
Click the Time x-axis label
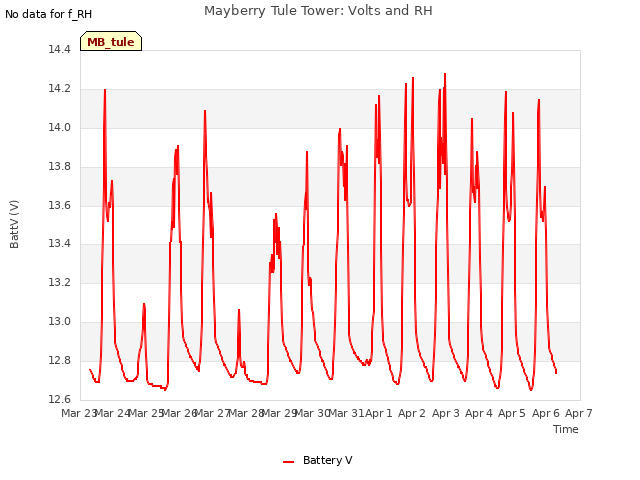(x=566, y=429)
